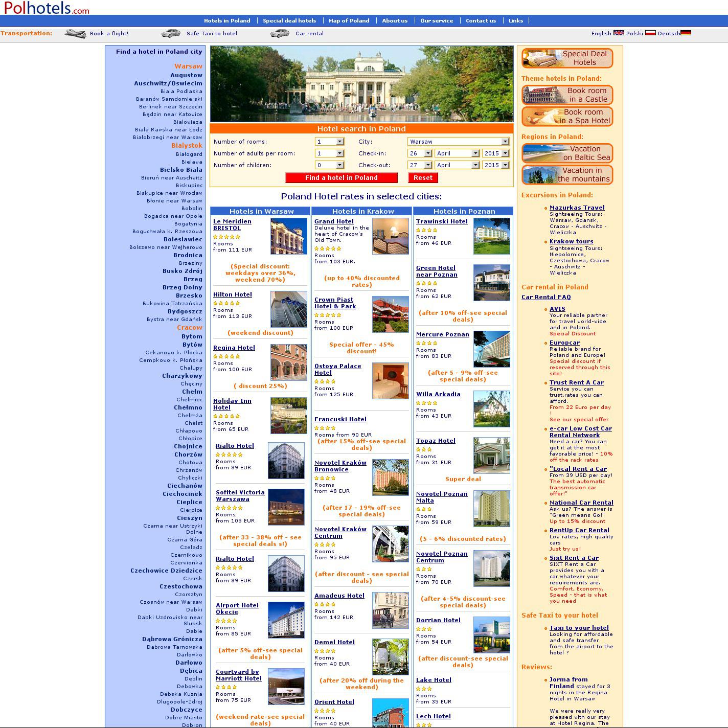Open the Hilton Hotel link

pos(232,294)
